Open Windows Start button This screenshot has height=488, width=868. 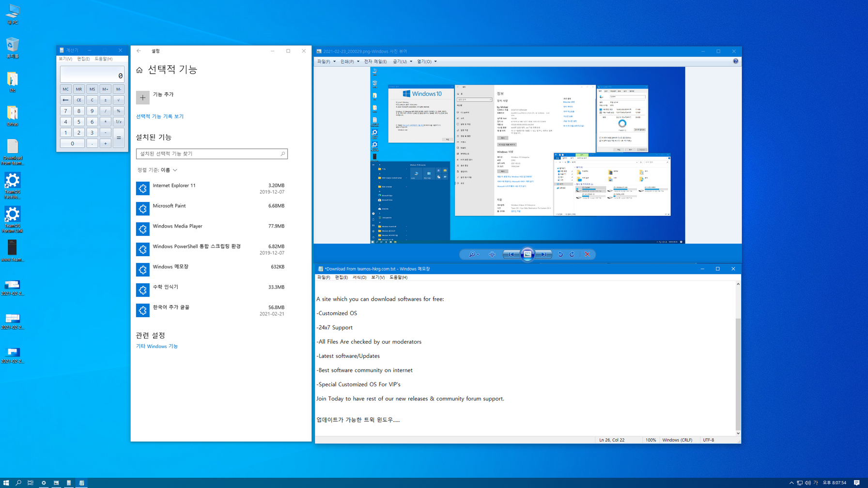point(6,483)
